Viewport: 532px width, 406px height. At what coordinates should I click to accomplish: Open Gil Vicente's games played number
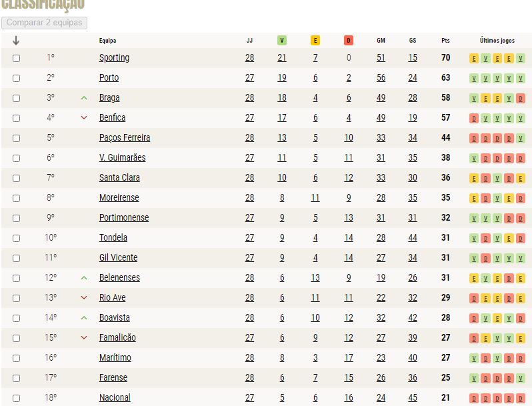point(250,258)
